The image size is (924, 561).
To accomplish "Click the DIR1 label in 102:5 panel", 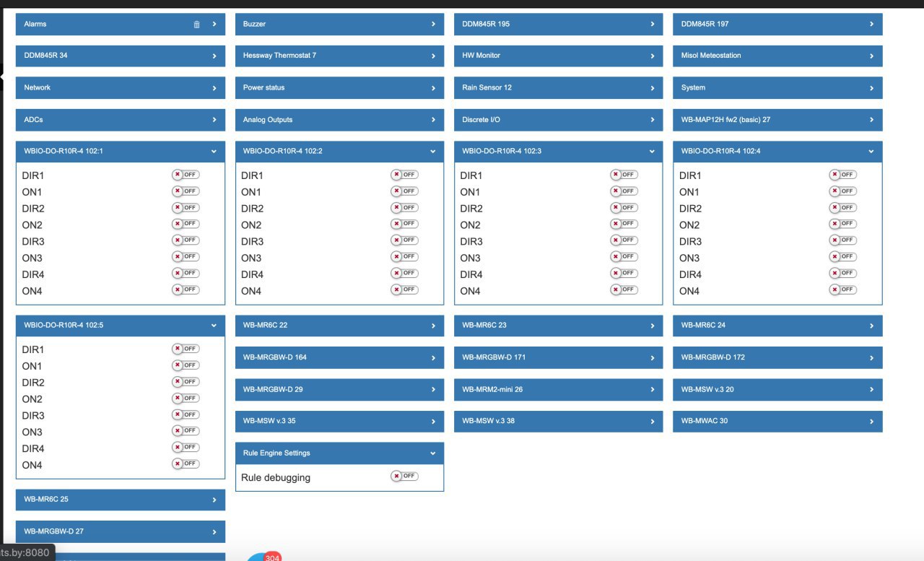I will click(33, 349).
